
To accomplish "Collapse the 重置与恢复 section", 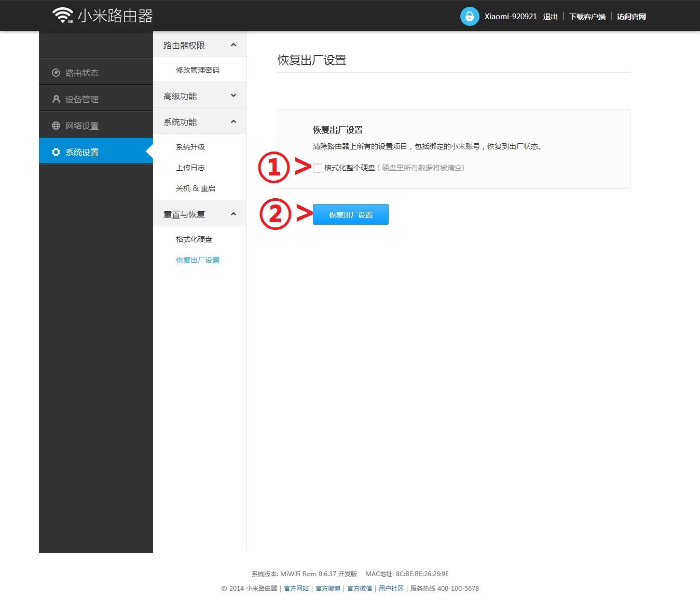I will [234, 214].
